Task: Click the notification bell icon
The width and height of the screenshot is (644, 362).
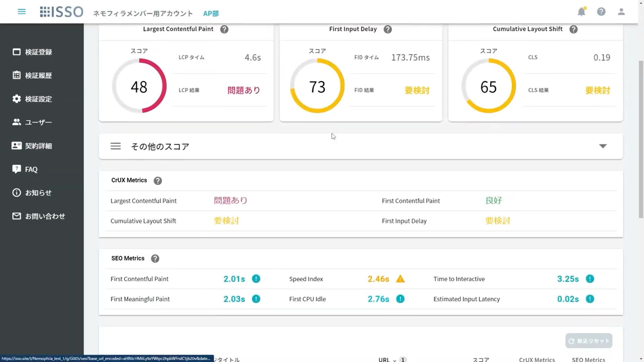Action: [581, 12]
